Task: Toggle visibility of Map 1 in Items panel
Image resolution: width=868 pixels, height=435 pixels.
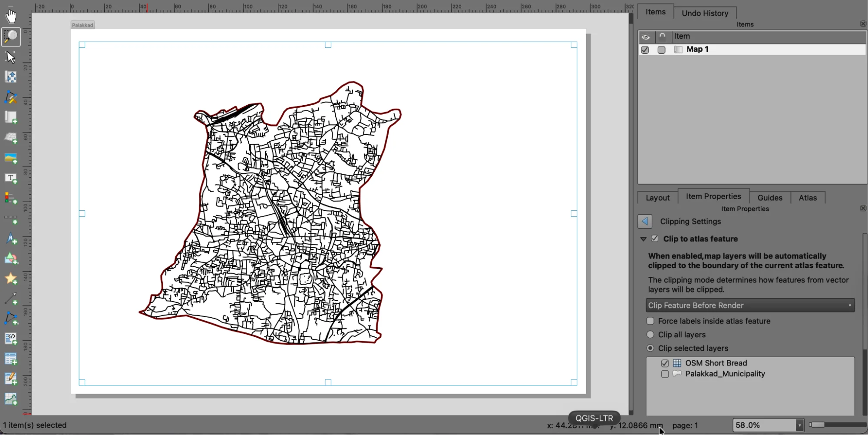Action: 644,50
